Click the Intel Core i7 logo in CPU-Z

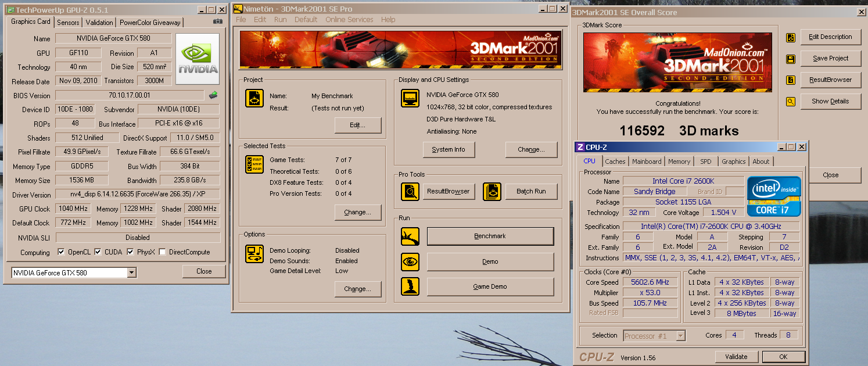[x=774, y=196]
